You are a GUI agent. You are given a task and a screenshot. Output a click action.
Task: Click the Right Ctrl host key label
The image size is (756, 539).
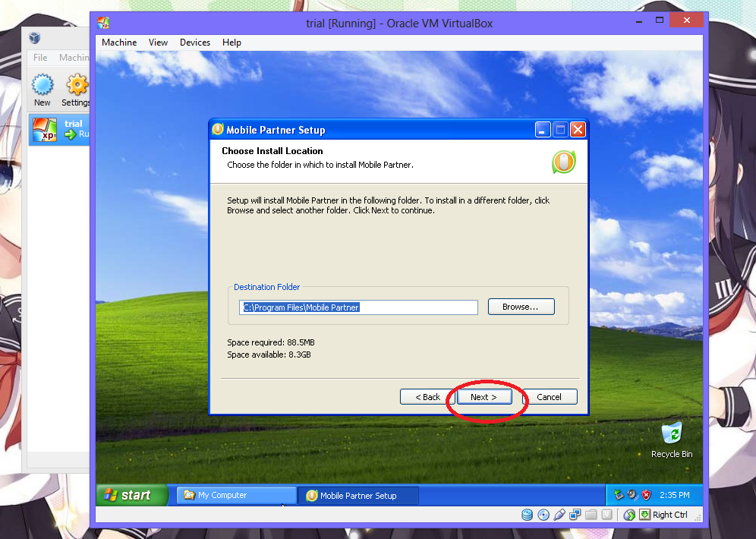point(669,515)
